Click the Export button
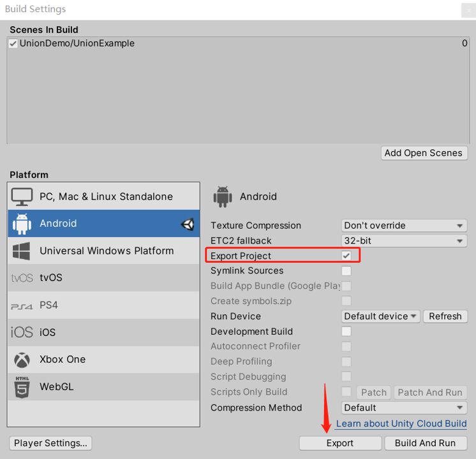Image resolution: width=476 pixels, height=459 pixels. pos(340,443)
